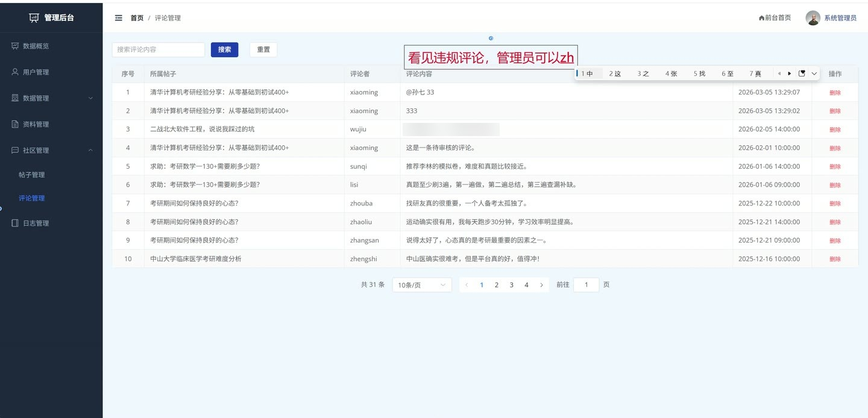The image size is (868, 418).
Task: Open the 前台首页 link
Action: pos(778,18)
